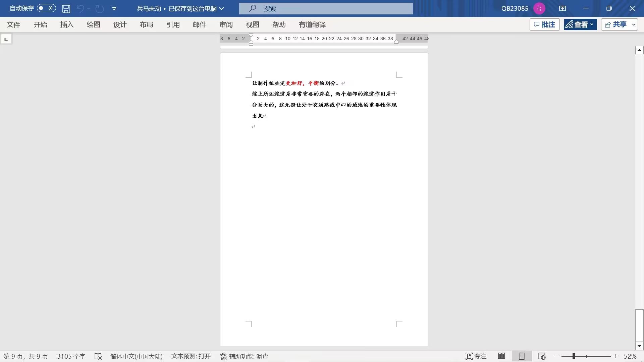Open the QB23085 account name
Screen dimensions: 644x362
[515, 8]
